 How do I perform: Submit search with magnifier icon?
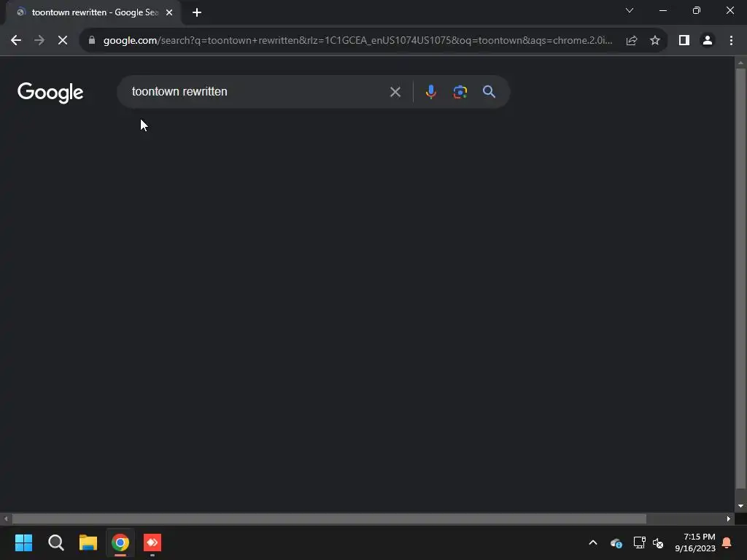point(489,91)
